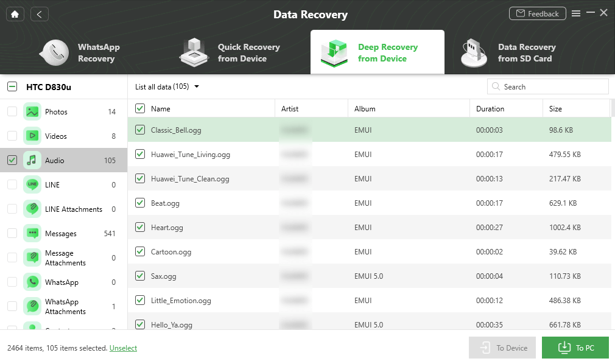615x364 pixels.
Task: Click the Audio music note icon
Action: pyautogui.click(x=32, y=161)
